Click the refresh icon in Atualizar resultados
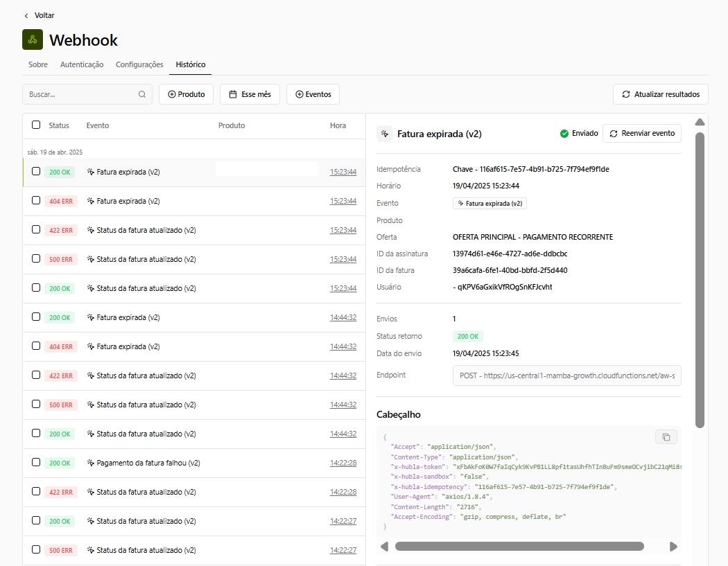 [626, 94]
